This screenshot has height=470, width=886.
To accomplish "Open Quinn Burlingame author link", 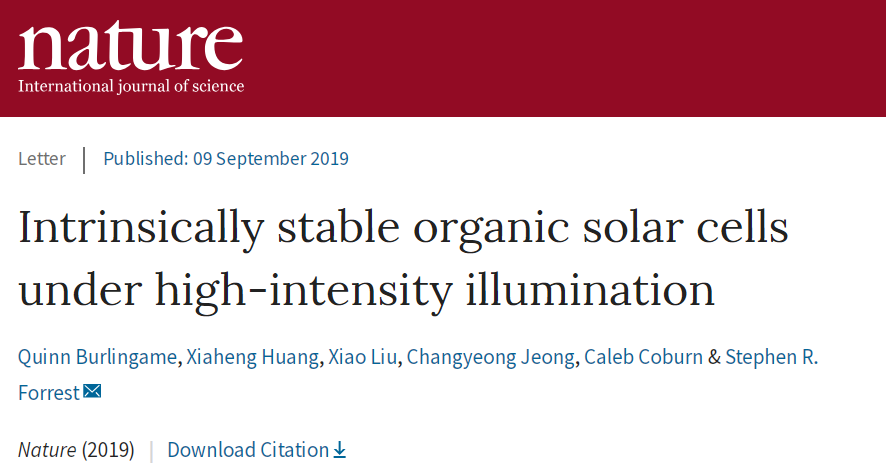I will [x=97, y=357].
